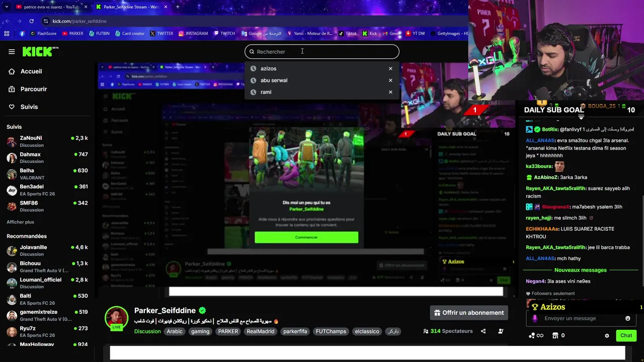Click the follow user icon
The image size is (644, 362).
point(501,331)
